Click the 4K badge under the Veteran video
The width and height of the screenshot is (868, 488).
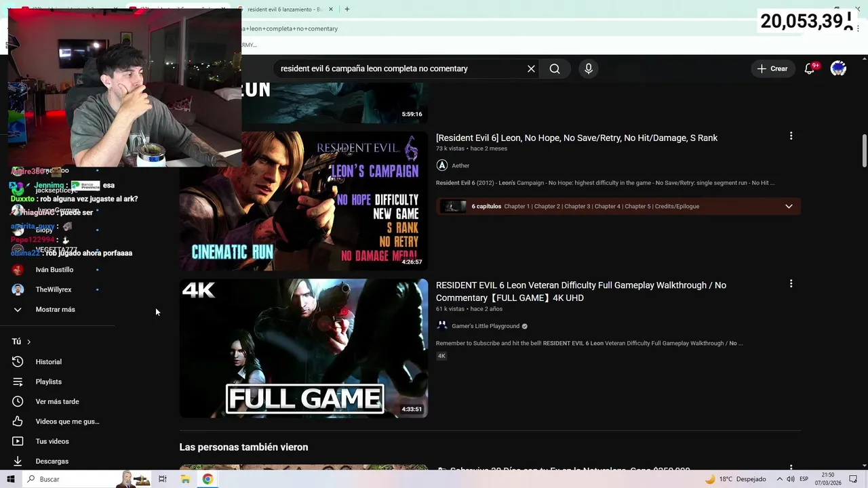coord(441,356)
